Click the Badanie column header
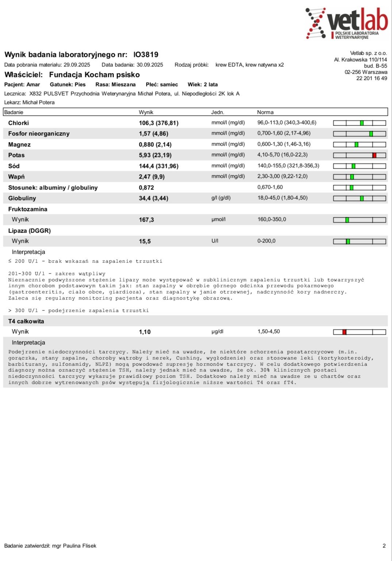This screenshot has width=392, height=561. [x=14, y=112]
